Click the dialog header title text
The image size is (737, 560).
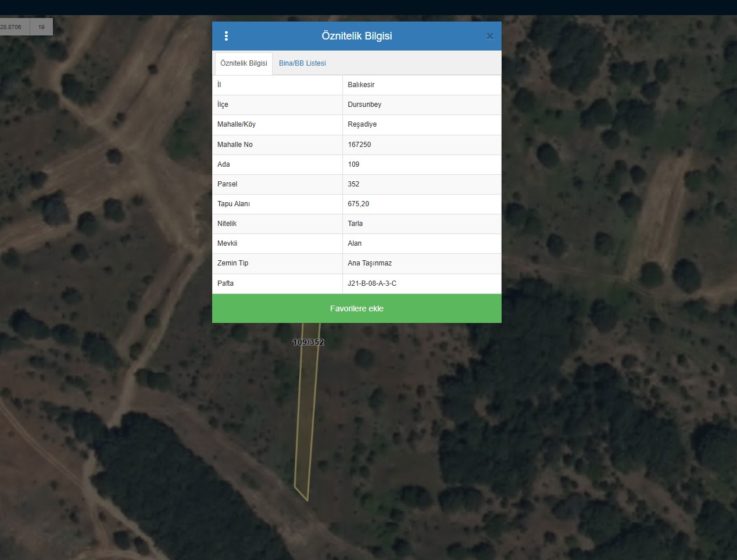pos(356,36)
